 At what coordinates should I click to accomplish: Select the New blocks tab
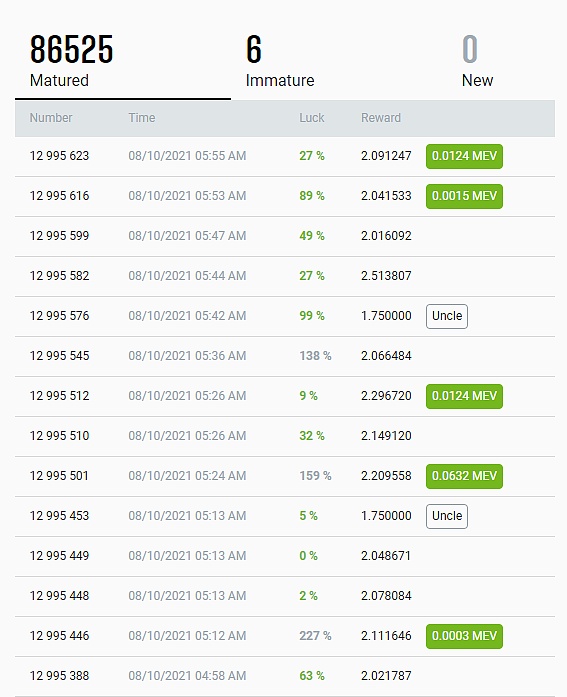[x=478, y=62]
